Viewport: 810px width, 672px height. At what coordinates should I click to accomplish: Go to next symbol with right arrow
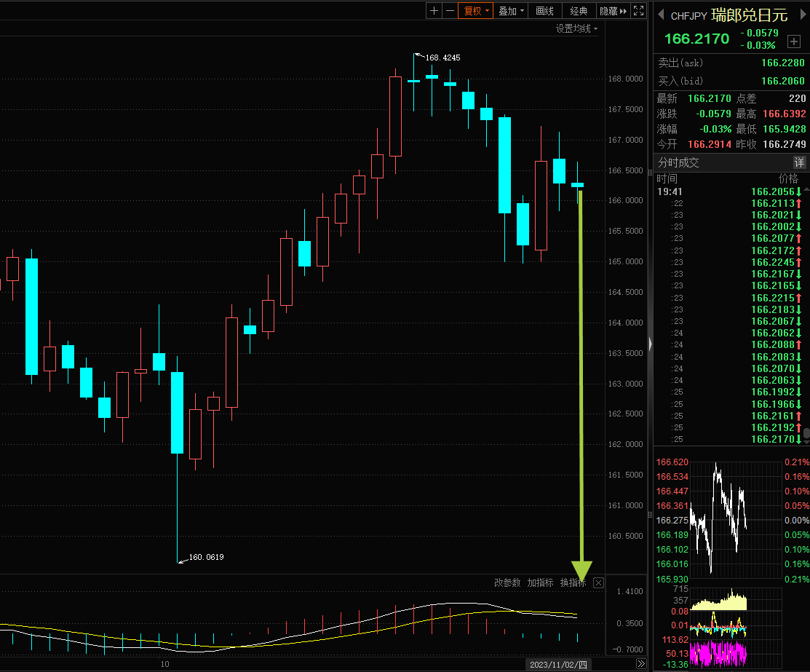(803, 15)
